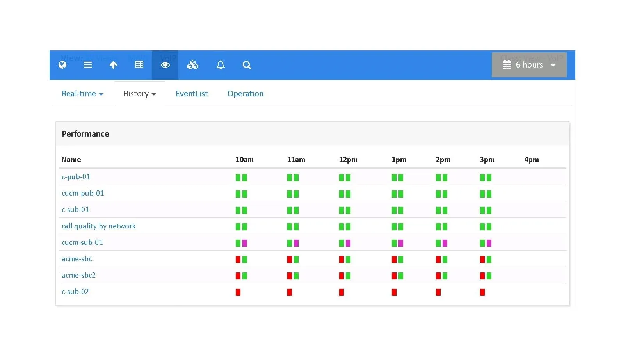Open the call quality by network link
The width and height of the screenshot is (644, 363).
99,226
